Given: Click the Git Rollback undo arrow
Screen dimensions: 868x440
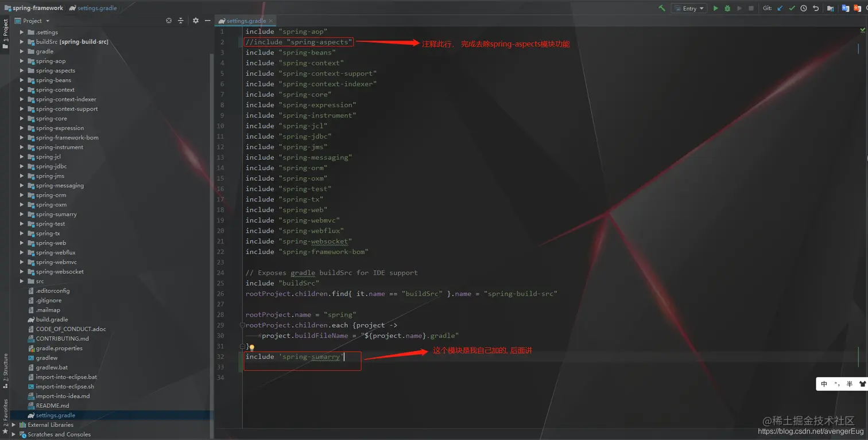Looking at the screenshot, I should pyautogui.click(x=816, y=8).
